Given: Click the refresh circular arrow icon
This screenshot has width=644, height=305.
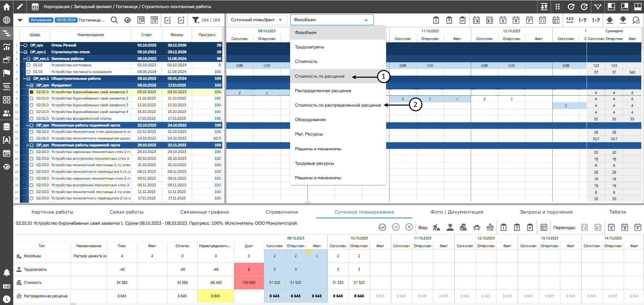Looking at the screenshot, I should (x=571, y=6).
